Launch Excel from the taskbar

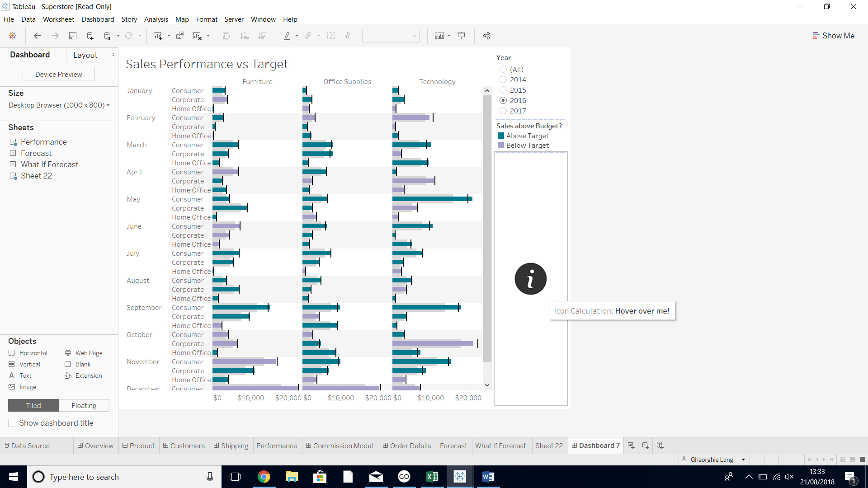click(432, 477)
